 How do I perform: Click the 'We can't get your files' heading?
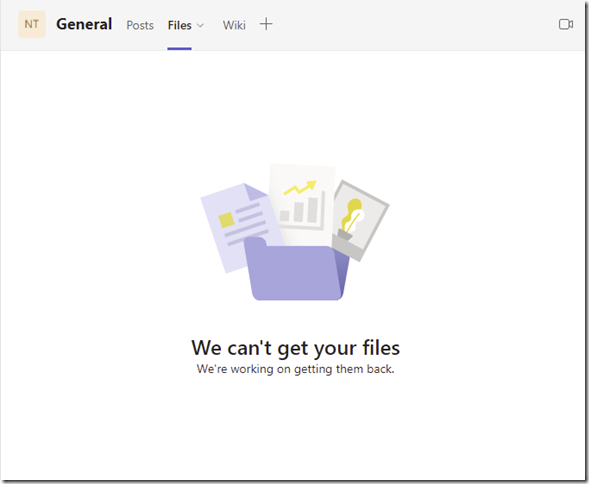[296, 347]
